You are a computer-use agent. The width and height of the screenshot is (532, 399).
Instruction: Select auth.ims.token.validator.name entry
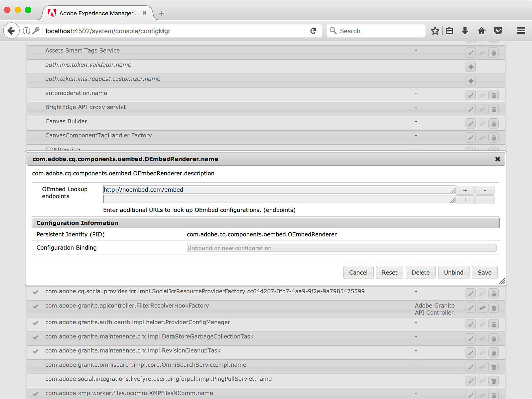[88, 65]
